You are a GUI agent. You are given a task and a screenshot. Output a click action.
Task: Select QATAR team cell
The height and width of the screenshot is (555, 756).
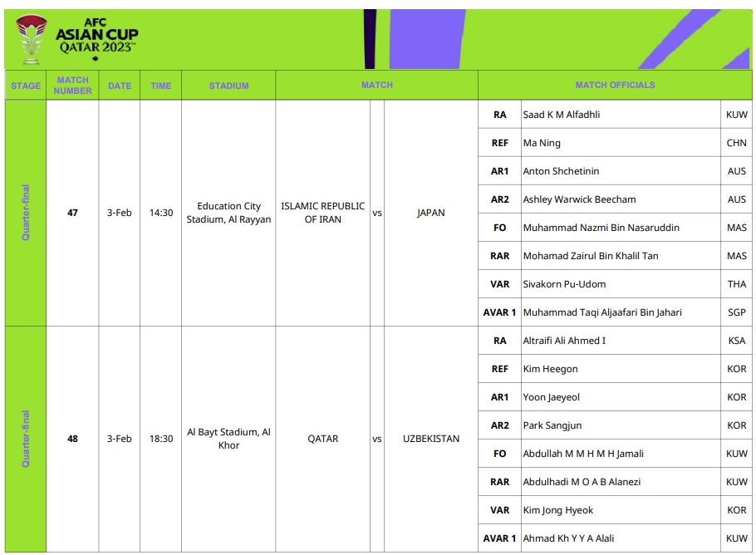pyautogui.click(x=323, y=439)
